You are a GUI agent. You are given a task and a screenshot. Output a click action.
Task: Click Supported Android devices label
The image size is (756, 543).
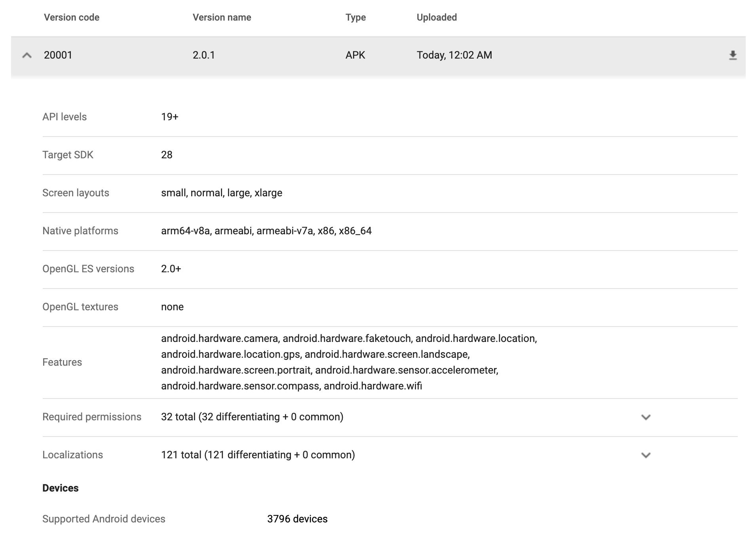click(104, 519)
